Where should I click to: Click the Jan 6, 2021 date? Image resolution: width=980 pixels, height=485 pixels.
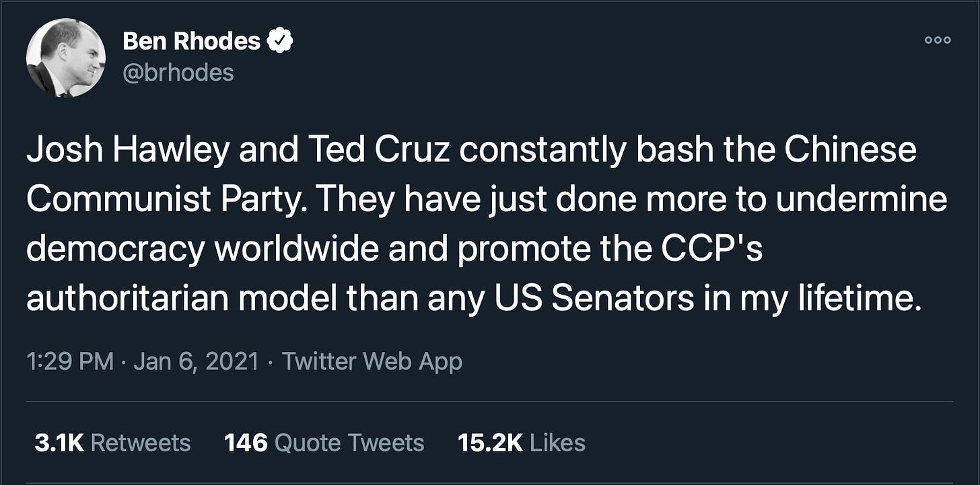[196, 362]
